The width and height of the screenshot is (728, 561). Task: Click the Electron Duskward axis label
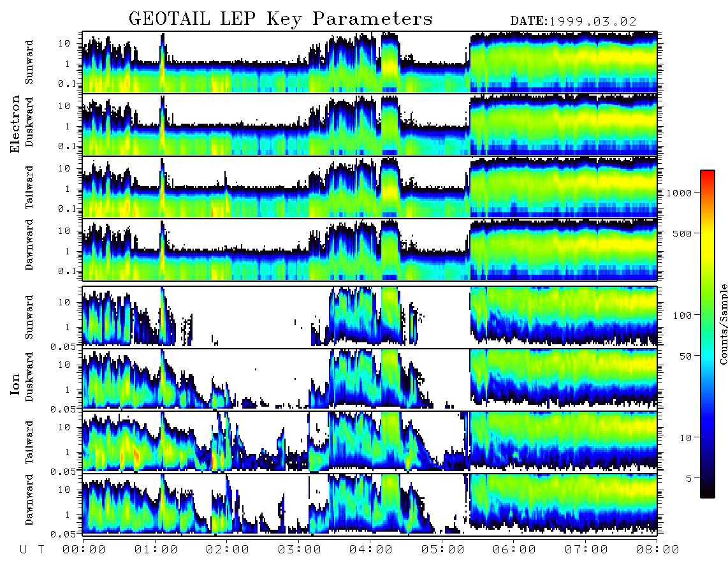(29, 122)
